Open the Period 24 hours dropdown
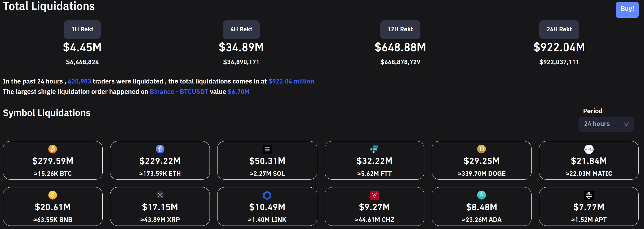 606,124
